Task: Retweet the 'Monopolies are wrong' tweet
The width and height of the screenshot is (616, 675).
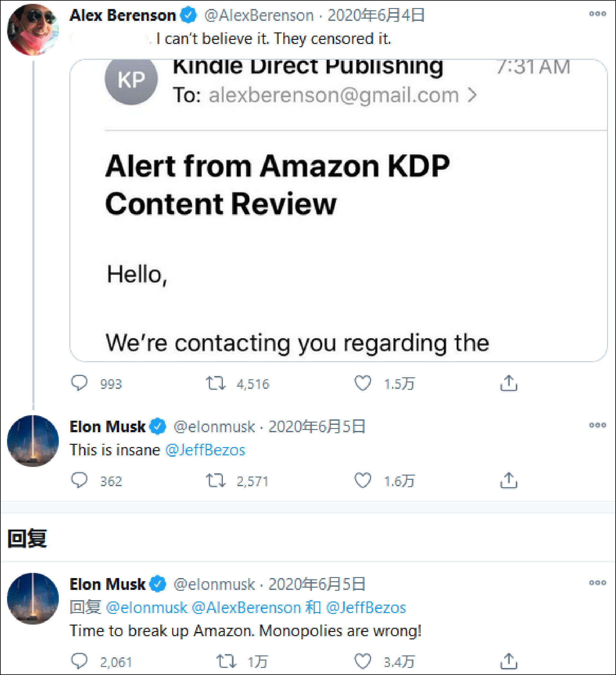Action: [227, 661]
